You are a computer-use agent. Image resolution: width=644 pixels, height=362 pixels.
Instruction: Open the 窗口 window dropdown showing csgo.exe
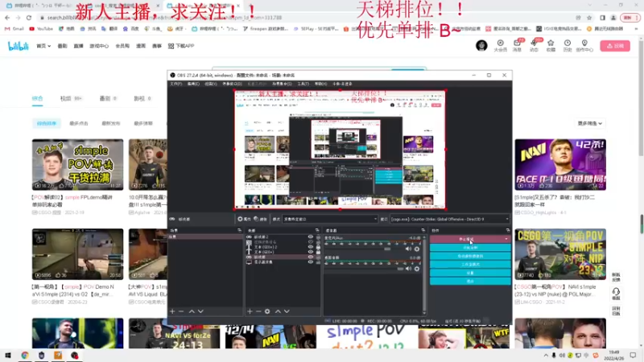tap(449, 219)
